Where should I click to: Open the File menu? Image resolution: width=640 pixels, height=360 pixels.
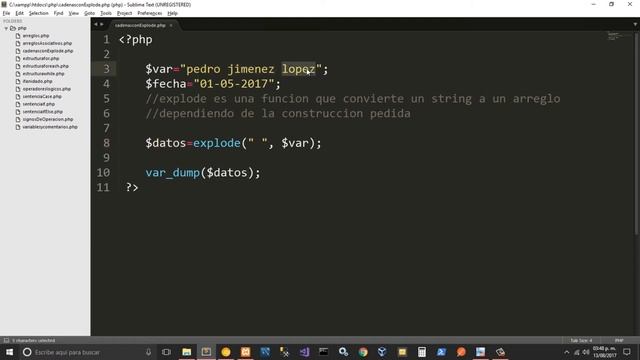[x=6, y=13]
